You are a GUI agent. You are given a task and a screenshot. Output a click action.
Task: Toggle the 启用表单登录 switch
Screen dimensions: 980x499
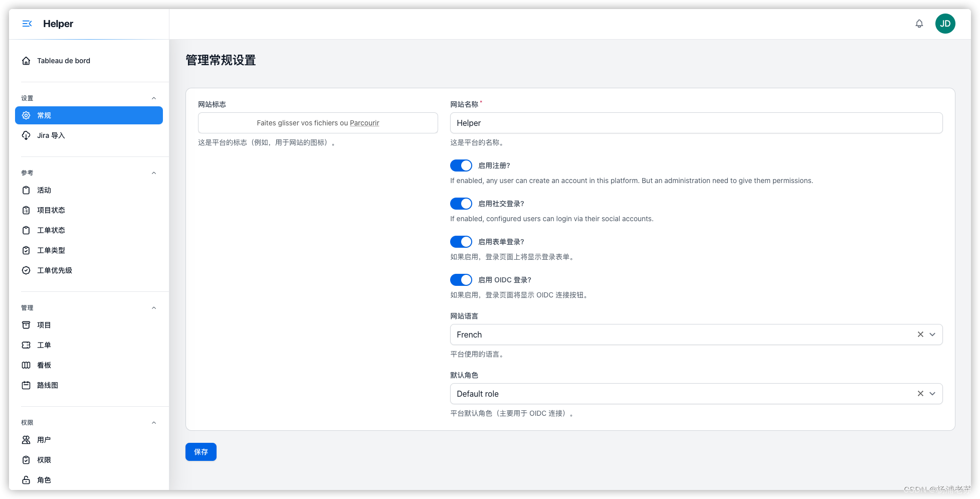click(461, 242)
